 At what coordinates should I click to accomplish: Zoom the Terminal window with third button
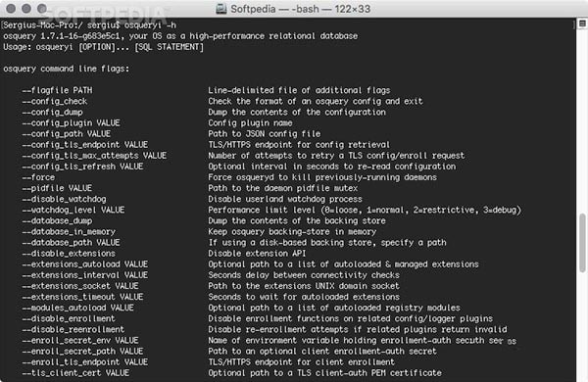(42, 8)
